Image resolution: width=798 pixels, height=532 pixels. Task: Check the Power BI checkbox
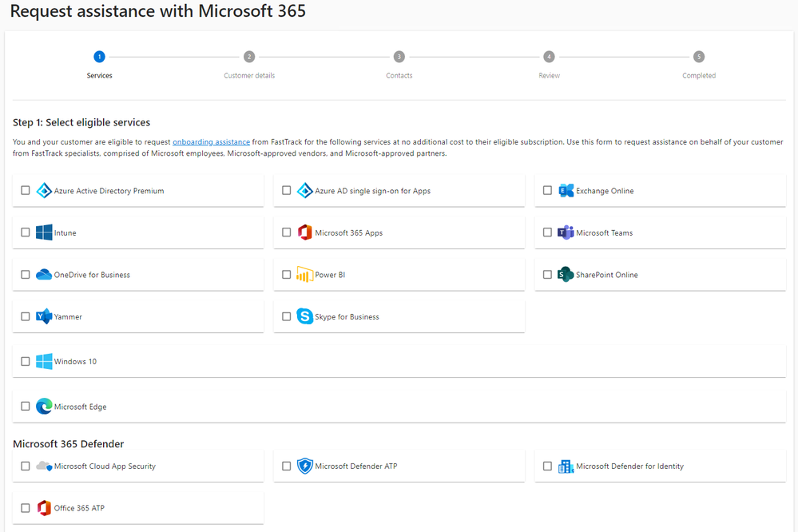pyautogui.click(x=287, y=275)
